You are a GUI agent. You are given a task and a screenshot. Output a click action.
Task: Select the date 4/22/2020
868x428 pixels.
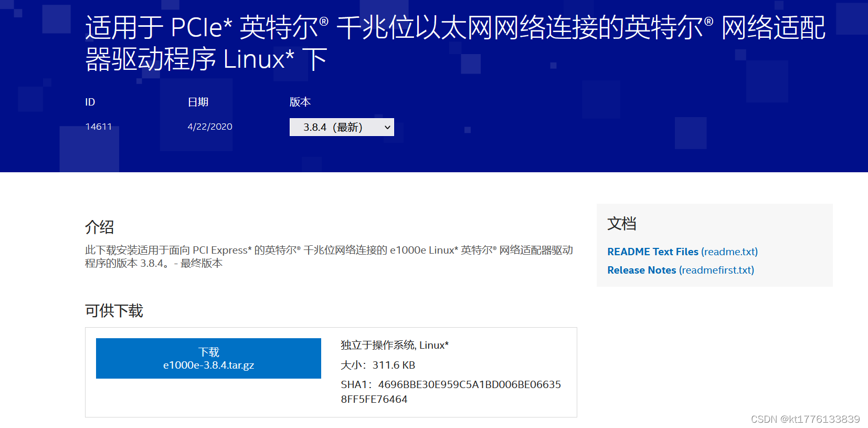(210, 127)
